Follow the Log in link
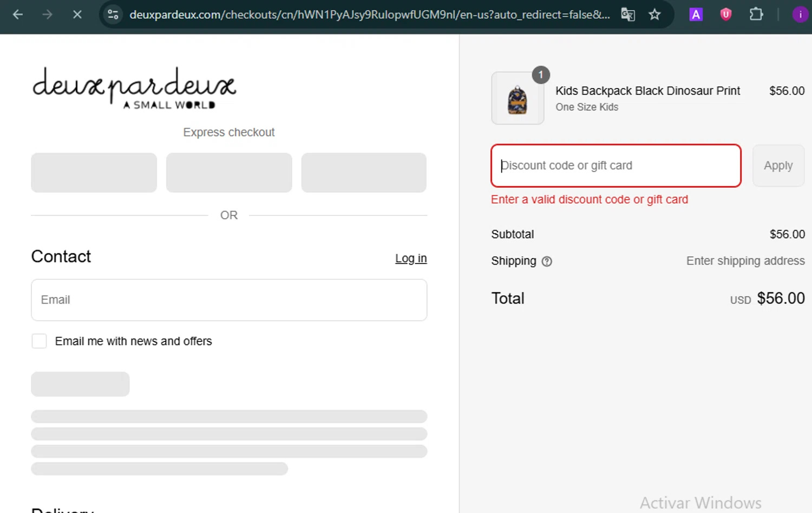Screen dimensions: 812x513 411,258
